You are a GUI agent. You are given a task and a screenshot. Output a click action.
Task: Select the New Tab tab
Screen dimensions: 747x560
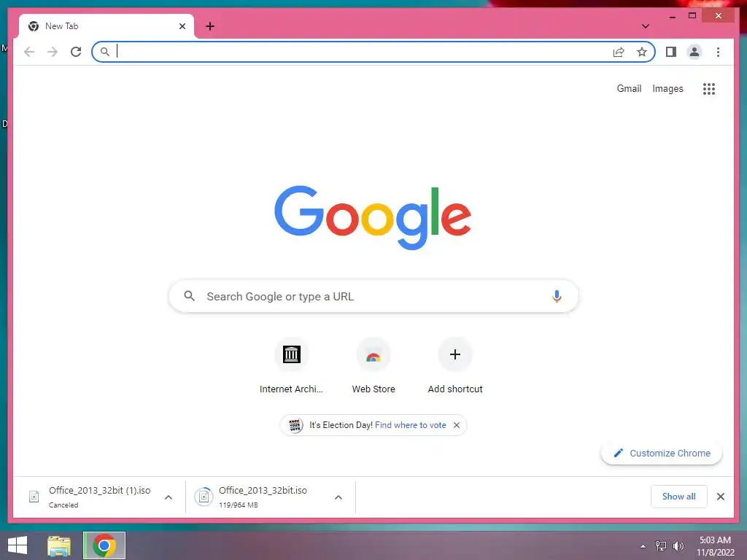coord(107,26)
